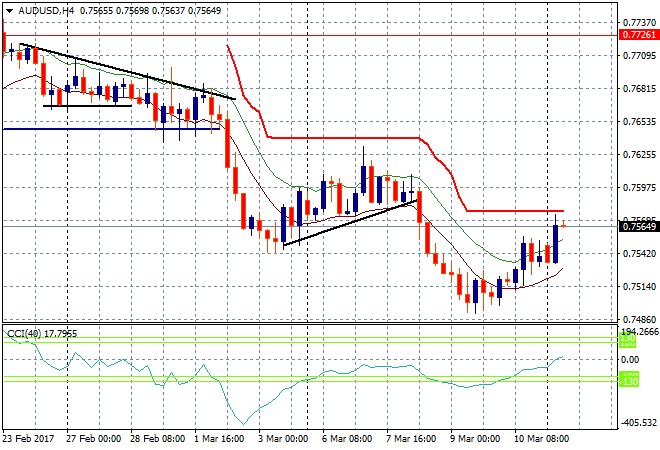Select the 0.76255 price scale label
Image resolution: width=660 pixels, height=450 pixels.
(639, 154)
